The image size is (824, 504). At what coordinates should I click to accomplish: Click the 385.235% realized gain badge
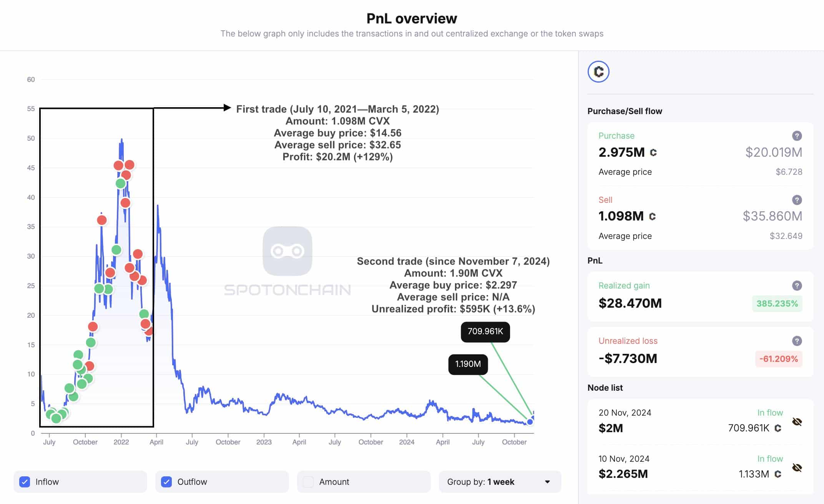click(x=777, y=303)
